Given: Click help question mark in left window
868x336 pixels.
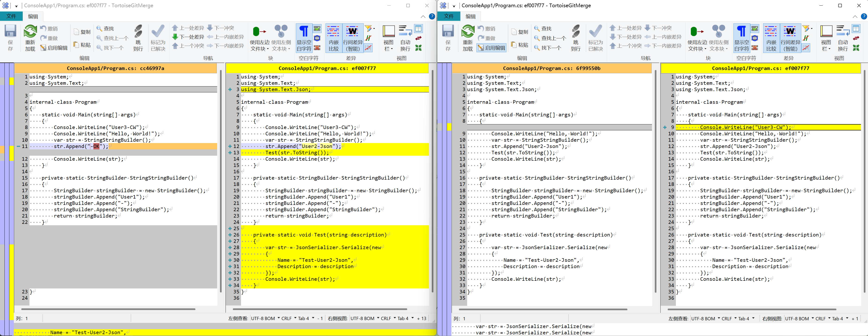Looking at the screenshot, I should pos(432,16).
